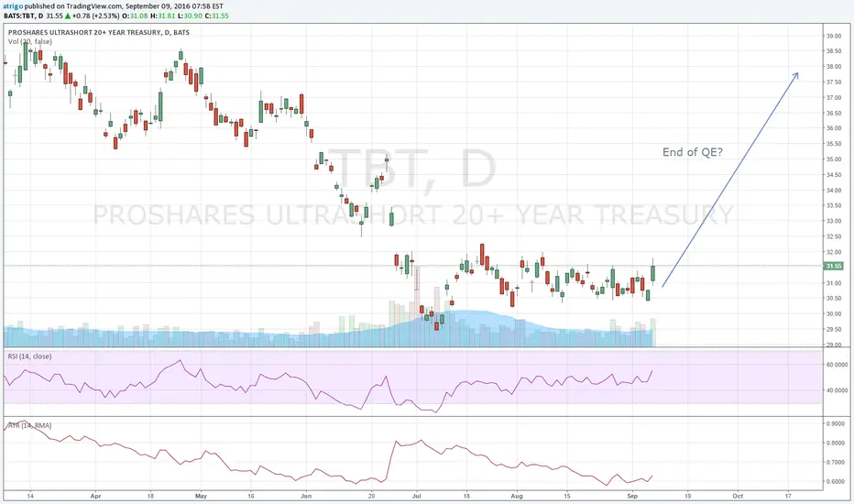Viewport: 854px width, 504px height.
Task: Click the 'End of QE?' text annotation
Action: click(x=692, y=152)
